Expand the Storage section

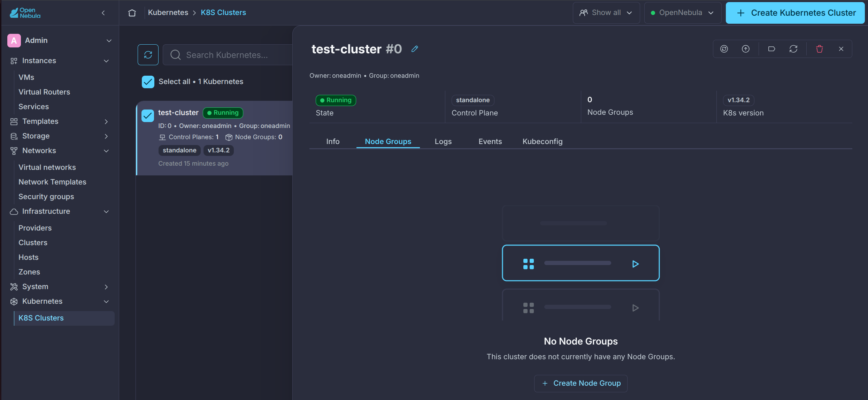[106, 136]
